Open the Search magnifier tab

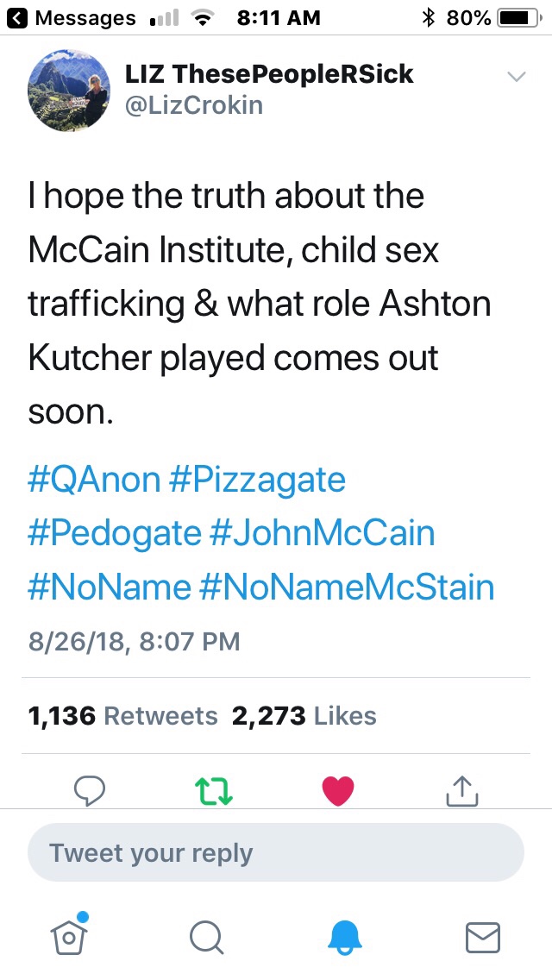point(206,937)
